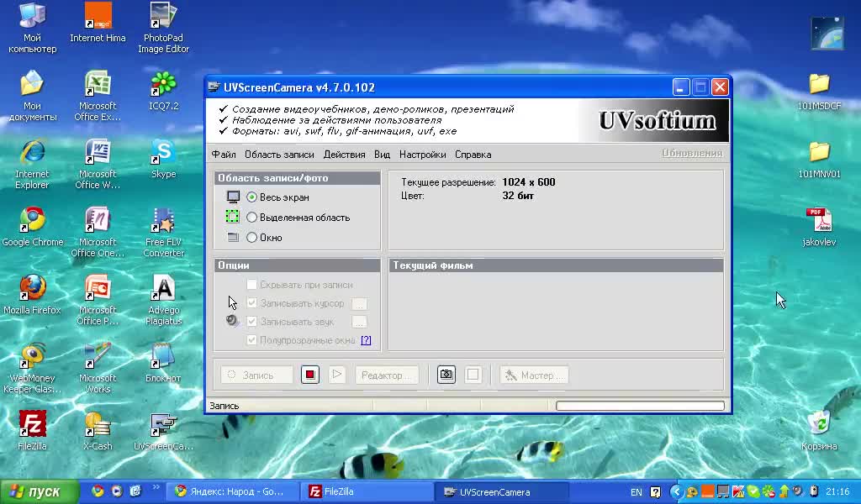Open FileZilla desktop shortcut
This screenshot has height=504, width=861.
tap(32, 424)
